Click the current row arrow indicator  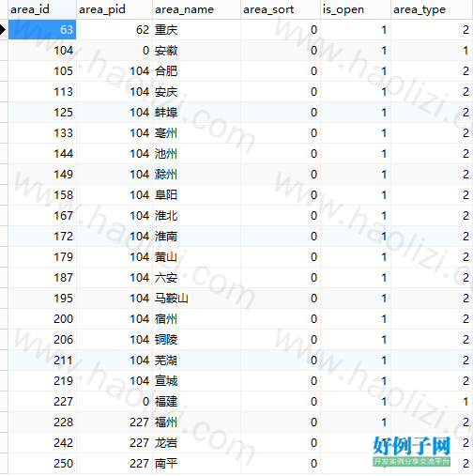click(3, 30)
